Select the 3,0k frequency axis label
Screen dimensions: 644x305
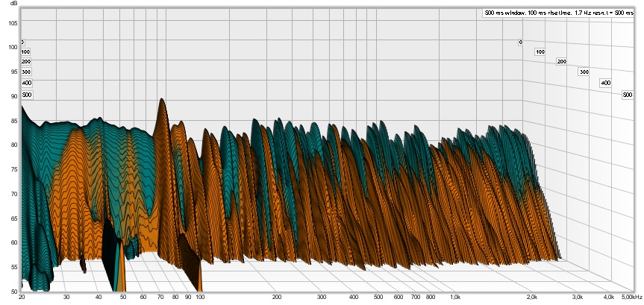click(577, 296)
